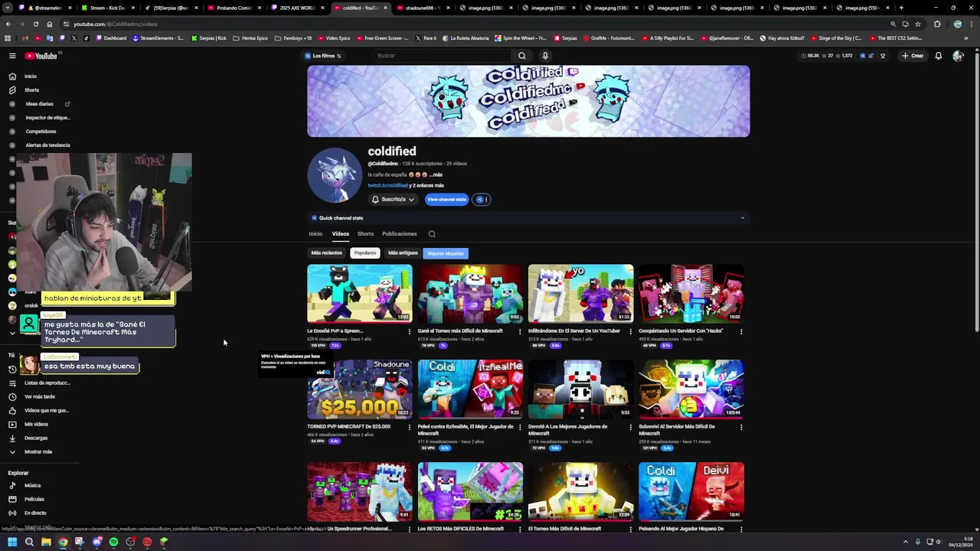Open options for TORNEO PVP MINECRAFT video
The width and height of the screenshot is (980, 551).
[x=410, y=427]
